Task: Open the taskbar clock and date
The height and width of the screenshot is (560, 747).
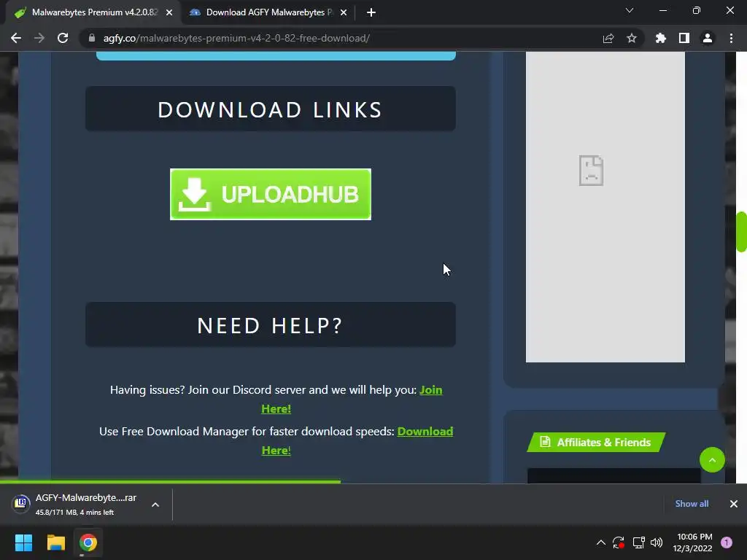Action: pyautogui.click(x=693, y=542)
